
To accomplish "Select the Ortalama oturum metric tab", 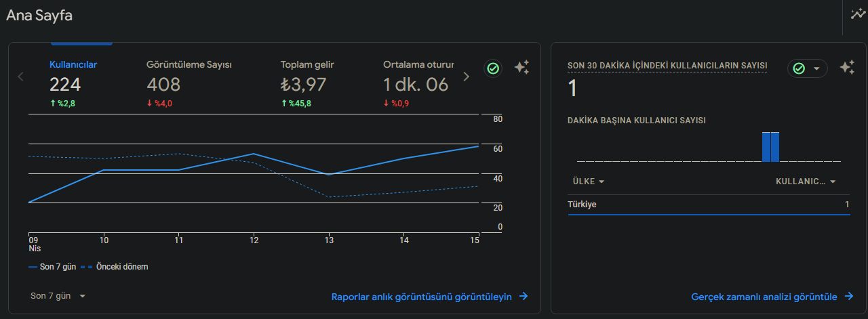I will coord(418,84).
